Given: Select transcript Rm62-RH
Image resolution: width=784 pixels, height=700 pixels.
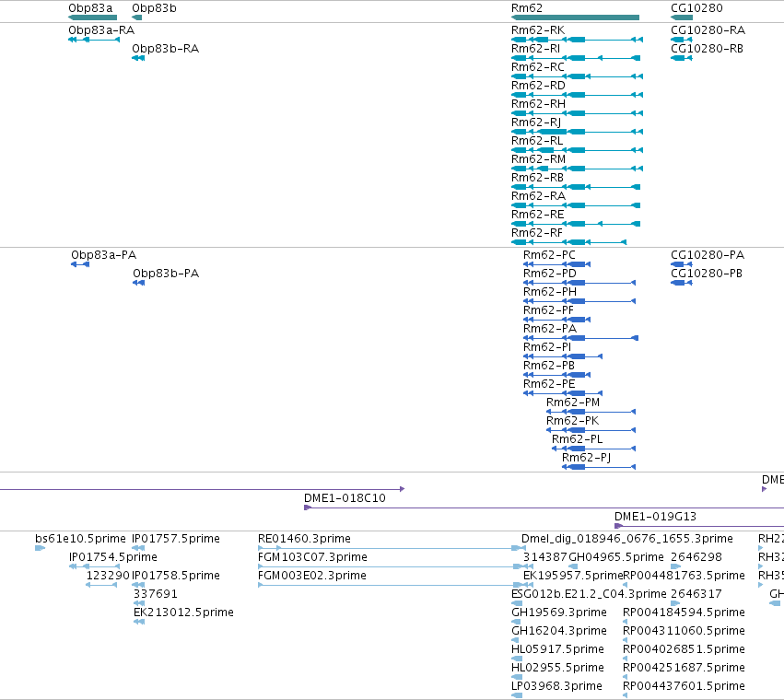Looking at the screenshot, I should (577, 113).
